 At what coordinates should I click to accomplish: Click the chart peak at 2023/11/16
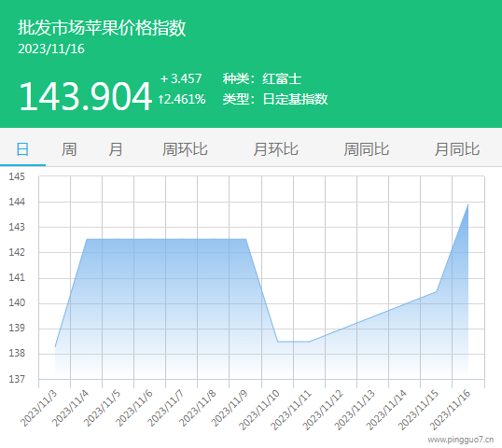tap(468, 204)
